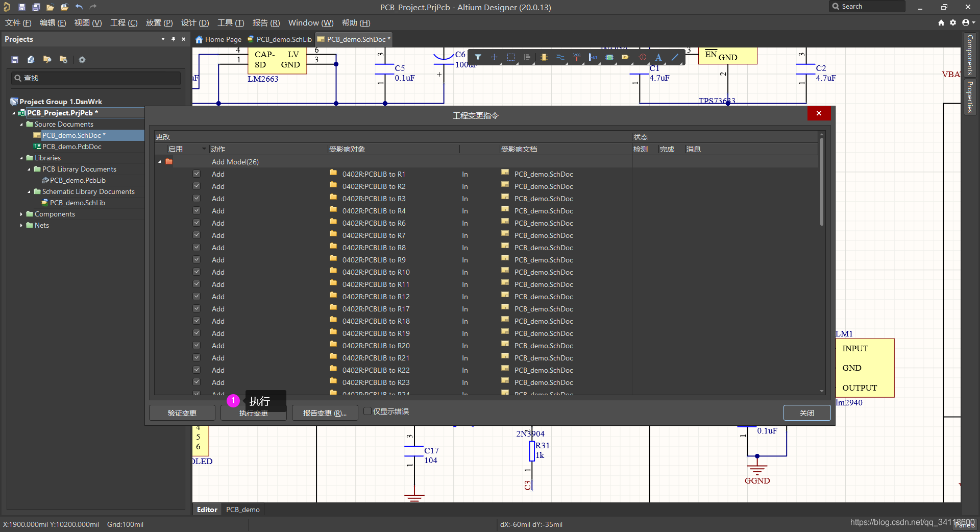Open Projects panel gear settings icon
980x532 pixels.
82,60
